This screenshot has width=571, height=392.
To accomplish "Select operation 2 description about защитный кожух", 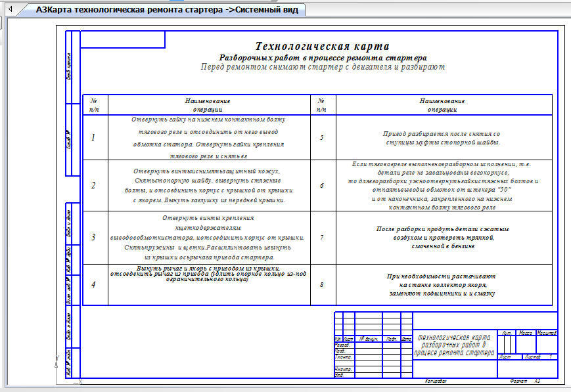I will click(x=208, y=185).
